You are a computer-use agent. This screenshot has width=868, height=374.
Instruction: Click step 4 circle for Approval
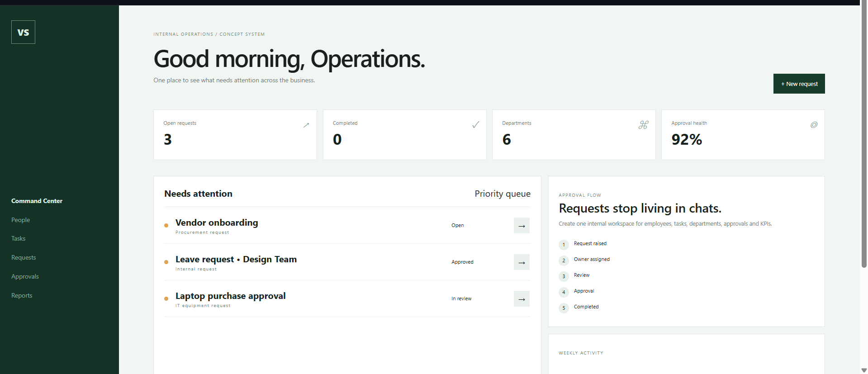[564, 292]
